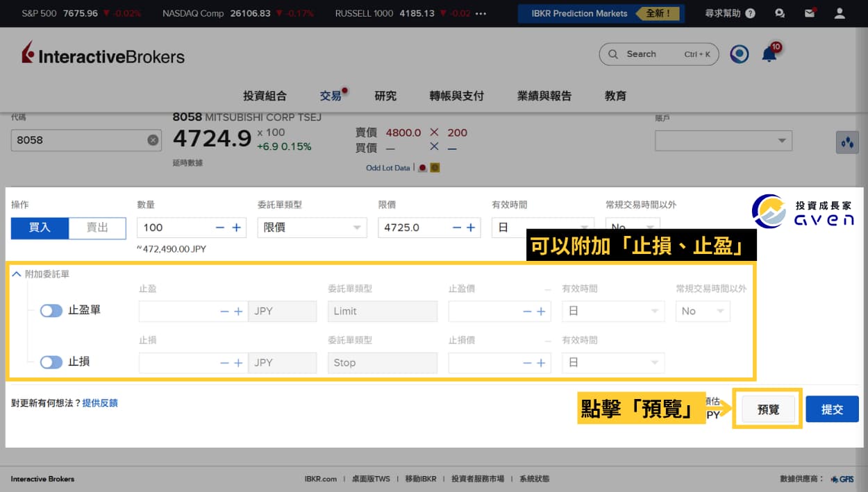The height and width of the screenshot is (492, 868).
Task: Click the option chain icon button
Action: pyautogui.click(x=847, y=142)
